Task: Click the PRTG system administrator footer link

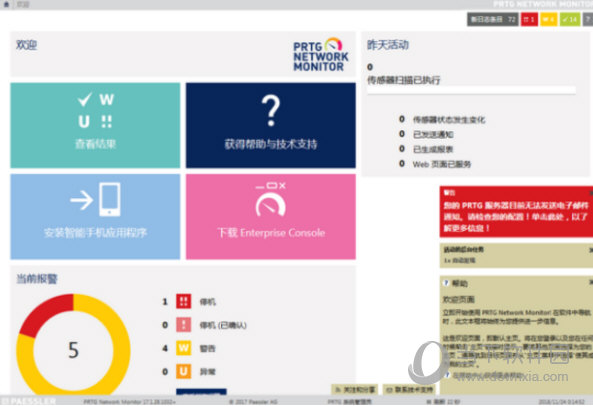Action: coord(349,401)
